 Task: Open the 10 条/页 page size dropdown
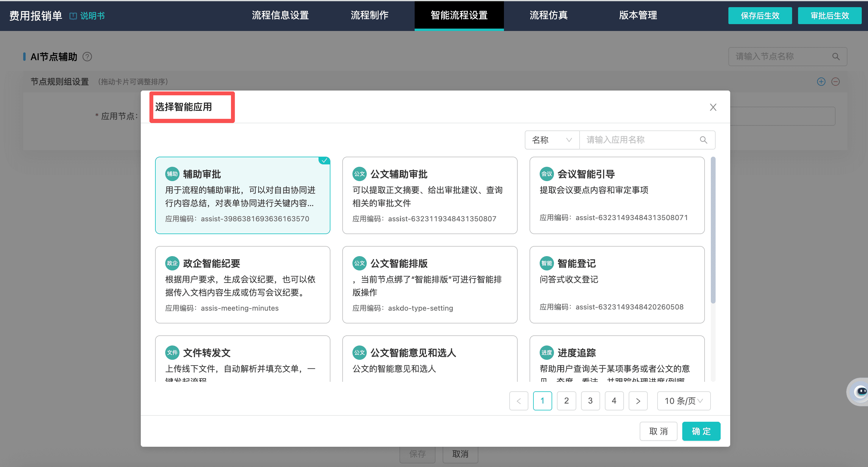[684, 401]
